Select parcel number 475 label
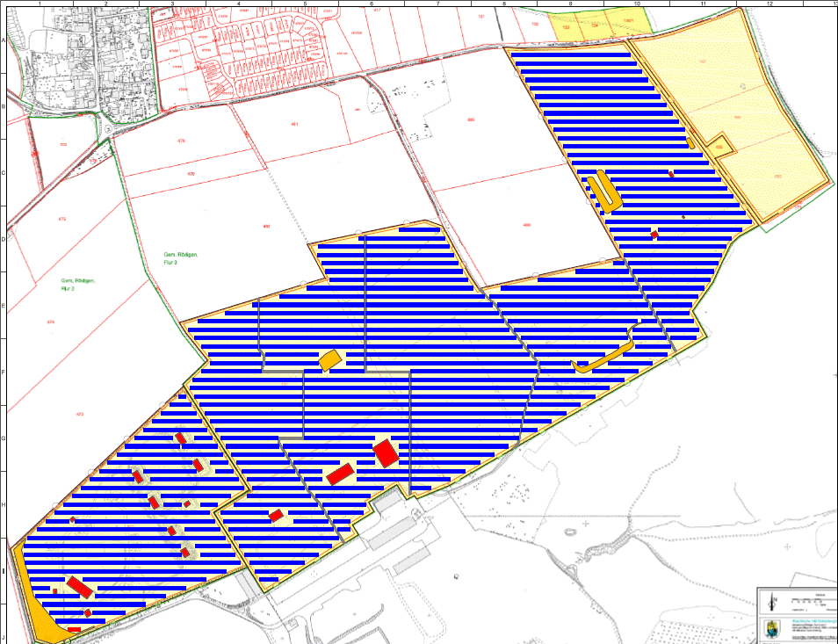 pyautogui.click(x=62, y=219)
